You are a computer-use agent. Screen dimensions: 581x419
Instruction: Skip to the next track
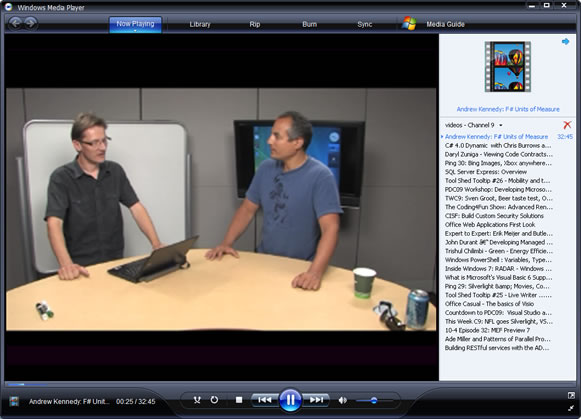pyautogui.click(x=316, y=400)
